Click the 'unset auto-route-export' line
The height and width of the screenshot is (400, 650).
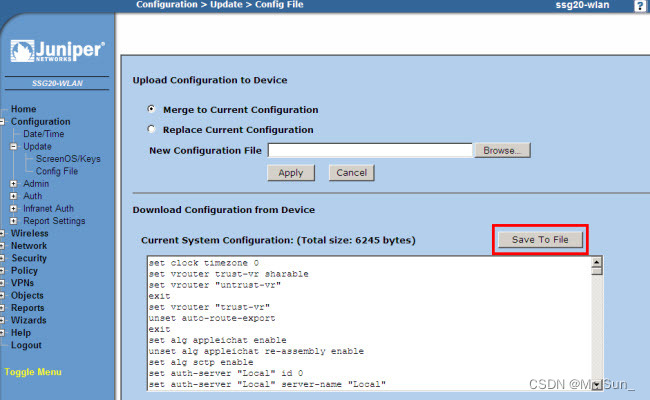212,318
